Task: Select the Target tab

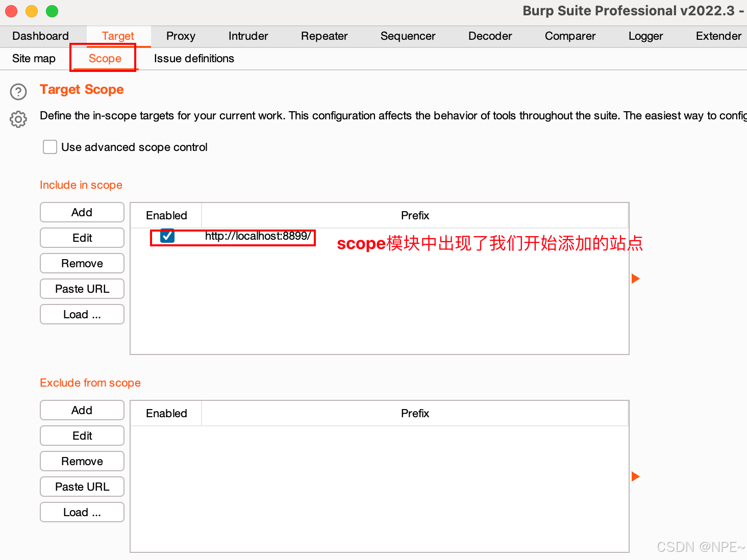Action: click(x=118, y=36)
